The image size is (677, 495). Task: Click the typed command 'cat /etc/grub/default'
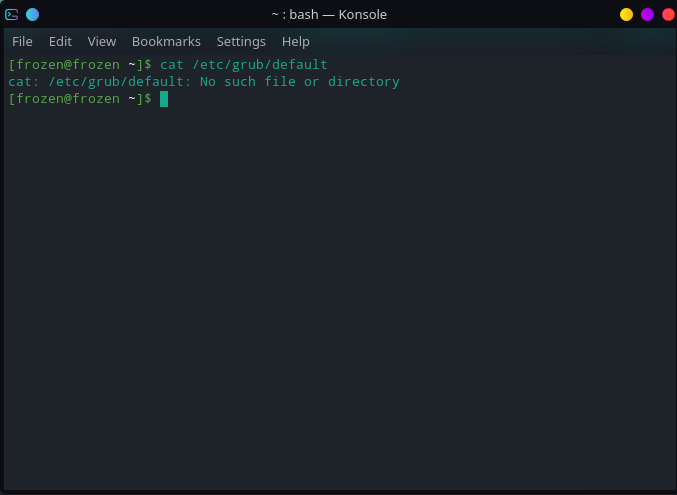pyautogui.click(x=244, y=65)
